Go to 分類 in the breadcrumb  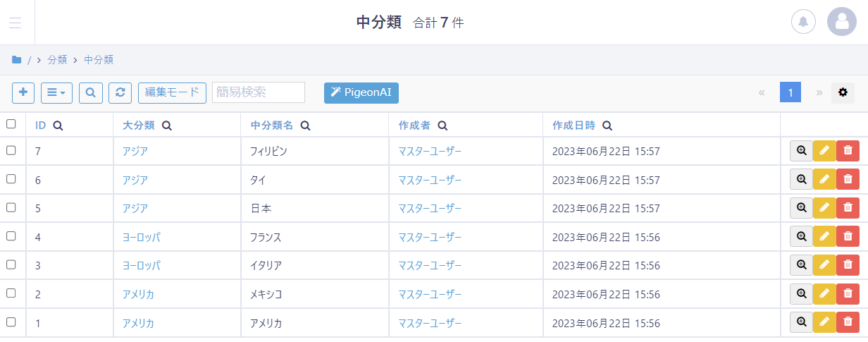tap(57, 60)
